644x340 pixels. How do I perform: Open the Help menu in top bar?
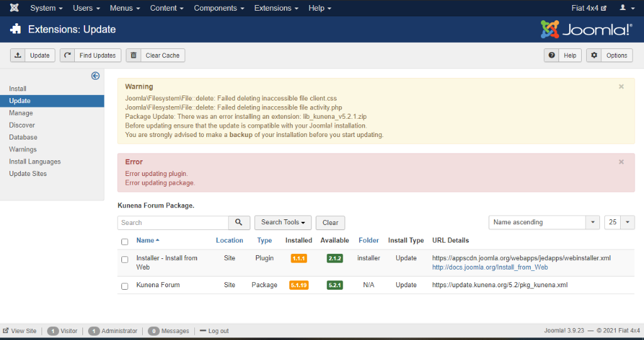[x=319, y=8]
